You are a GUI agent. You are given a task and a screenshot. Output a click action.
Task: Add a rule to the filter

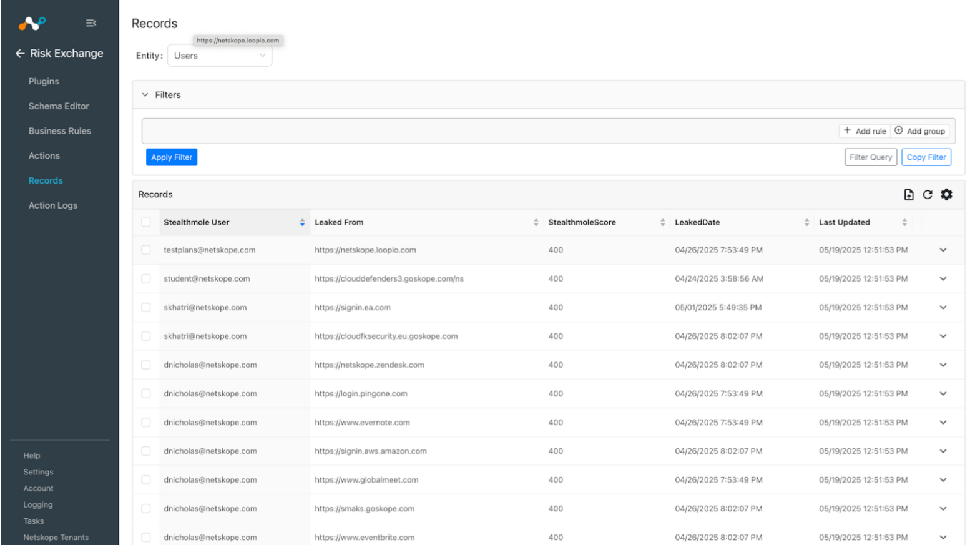click(x=865, y=131)
